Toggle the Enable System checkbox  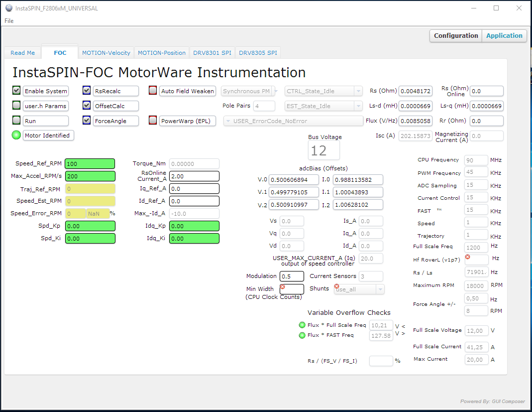click(16, 90)
